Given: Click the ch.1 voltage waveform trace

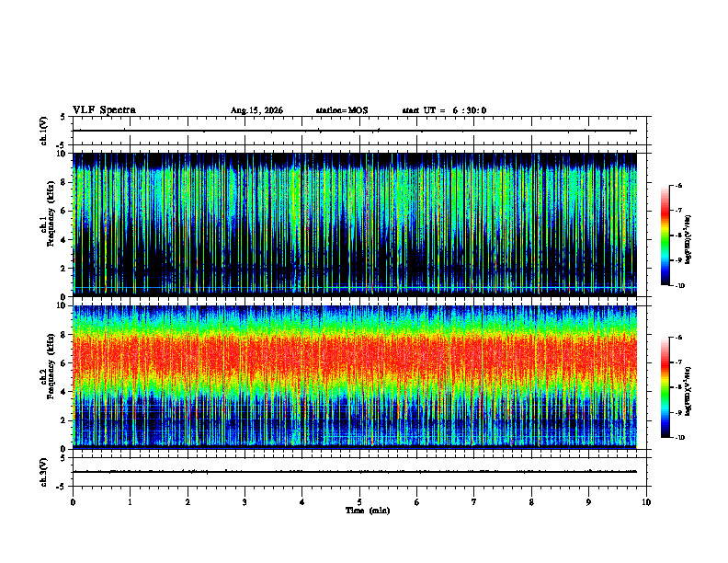Looking at the screenshot, I should pos(355,131).
